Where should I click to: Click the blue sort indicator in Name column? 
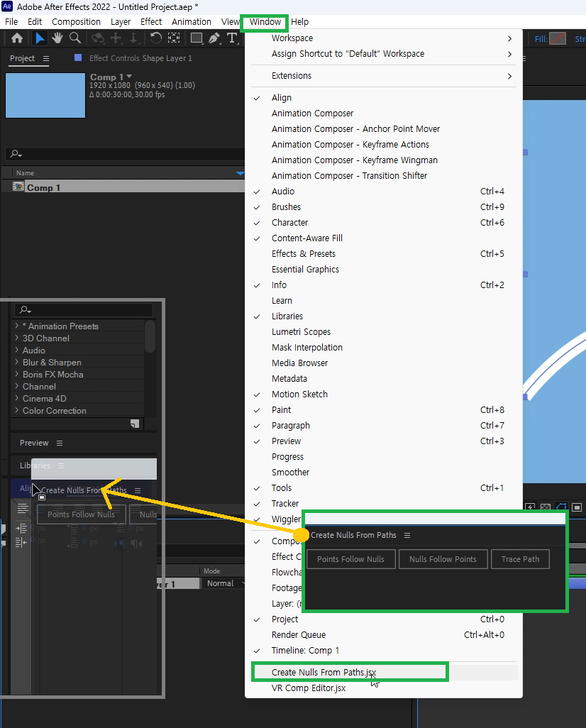[240, 173]
